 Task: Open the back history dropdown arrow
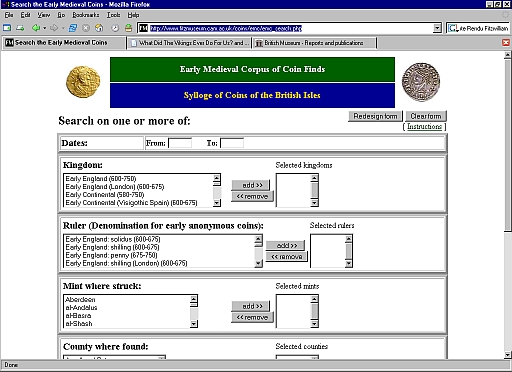tap(44, 28)
